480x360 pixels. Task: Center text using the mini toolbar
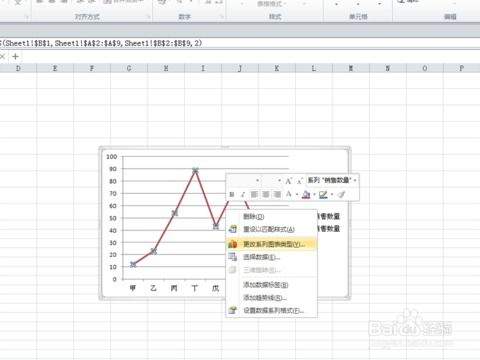click(266, 194)
